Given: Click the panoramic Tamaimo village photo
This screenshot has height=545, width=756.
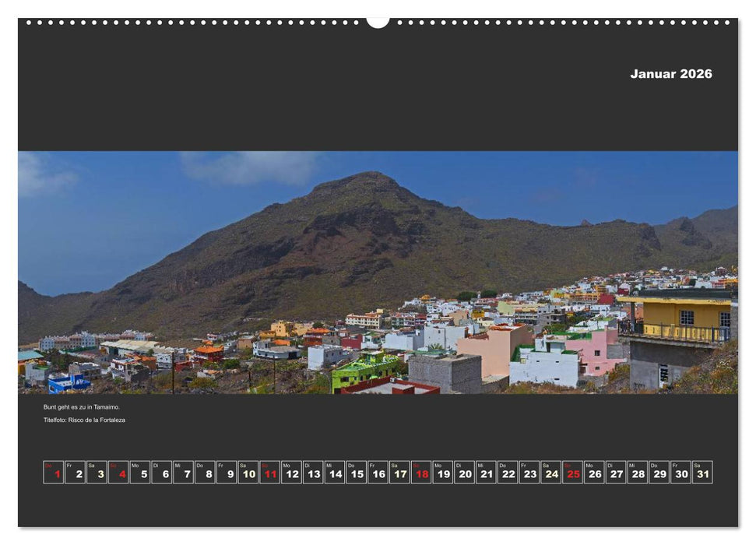Looking at the screenshot, I should coord(378,272).
